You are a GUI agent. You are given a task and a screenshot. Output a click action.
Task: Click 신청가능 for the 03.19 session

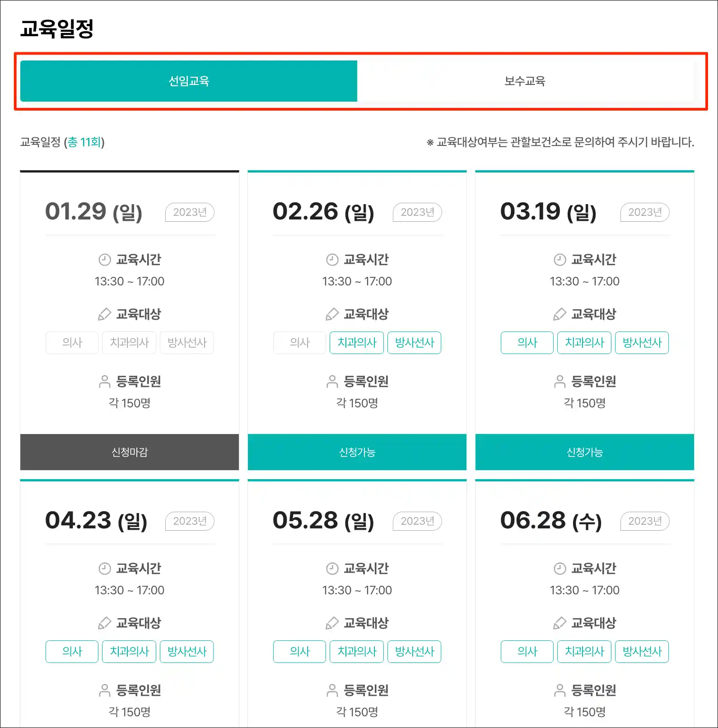585,452
